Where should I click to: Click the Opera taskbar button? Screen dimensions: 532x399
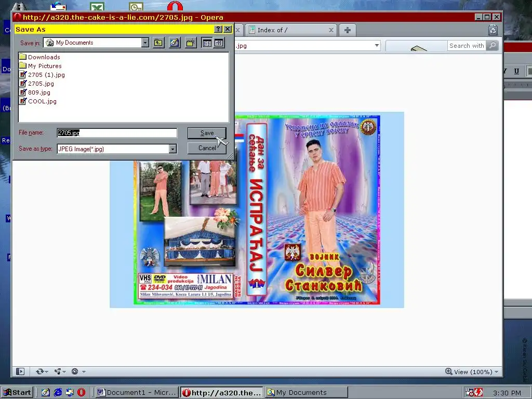[221, 393]
